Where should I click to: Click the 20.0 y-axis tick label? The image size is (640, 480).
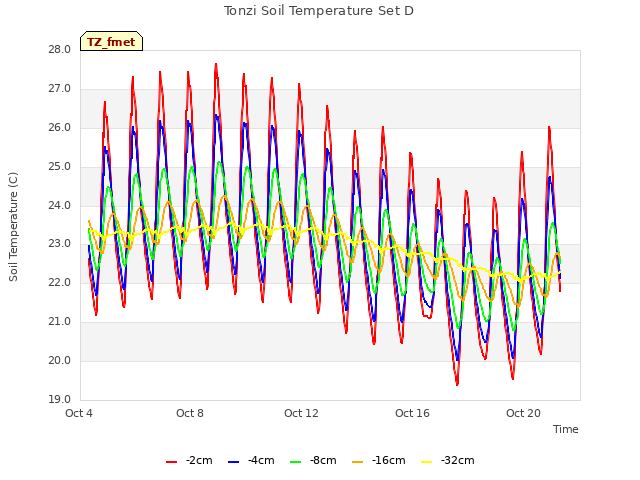point(60,360)
